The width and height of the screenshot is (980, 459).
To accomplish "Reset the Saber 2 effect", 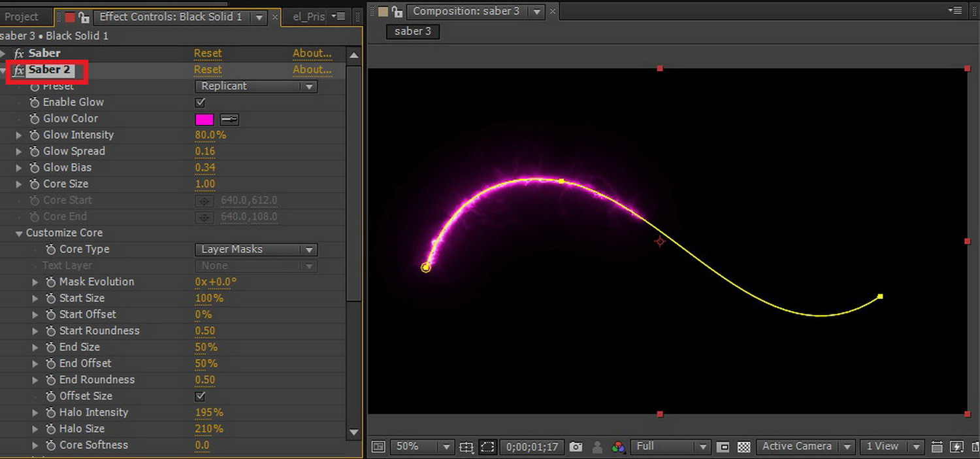I will 208,70.
